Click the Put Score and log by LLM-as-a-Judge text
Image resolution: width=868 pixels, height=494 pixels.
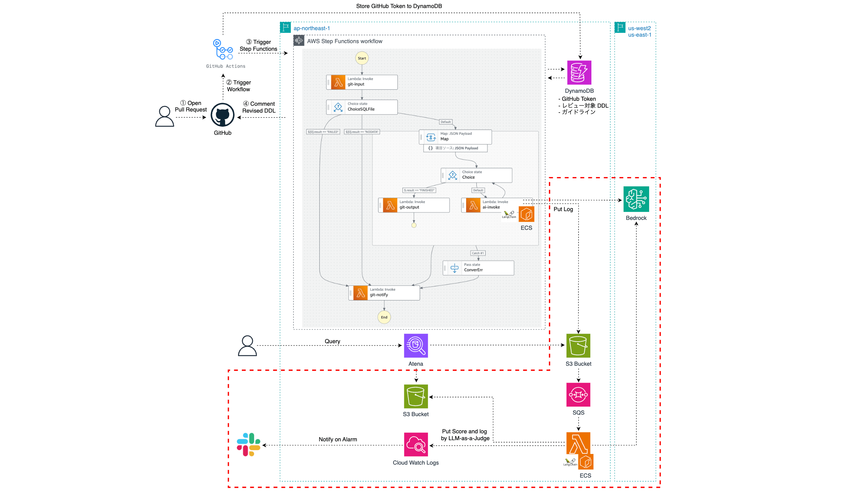465,435
